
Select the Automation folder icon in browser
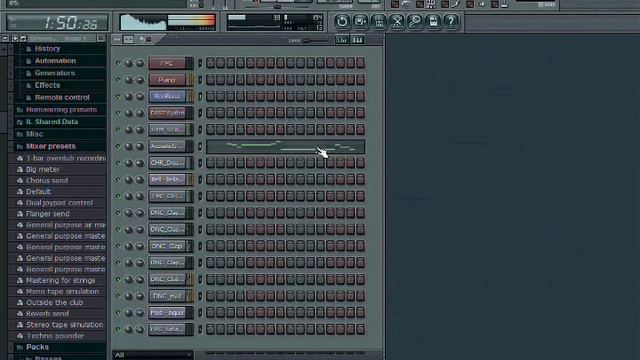tap(29, 61)
